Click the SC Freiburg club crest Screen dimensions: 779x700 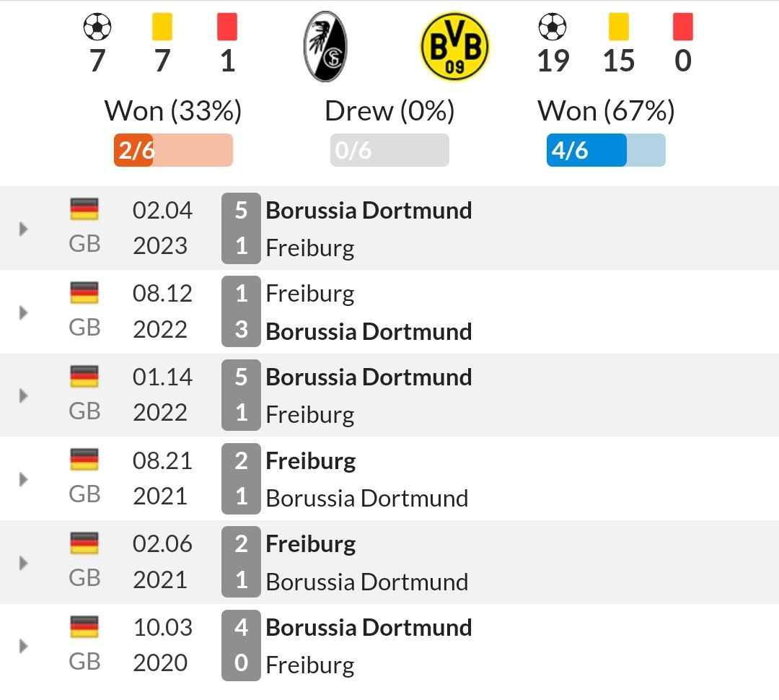click(x=325, y=46)
